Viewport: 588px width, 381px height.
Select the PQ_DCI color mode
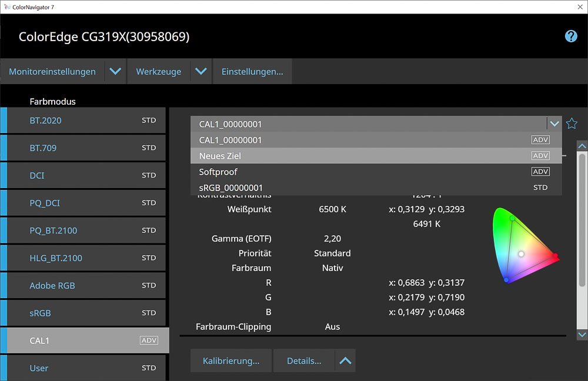click(x=86, y=203)
